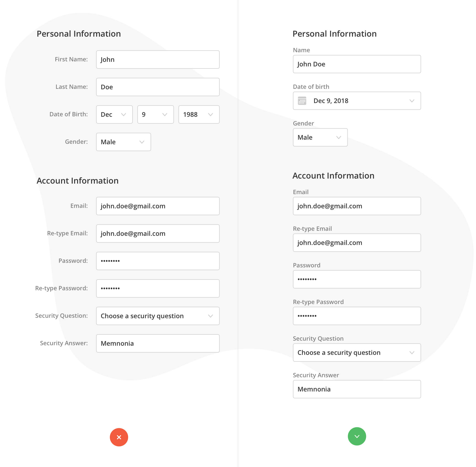Open the Security Question dropdown beneath its label
Image resolution: width=476 pixels, height=467 pixels.
[357, 353]
